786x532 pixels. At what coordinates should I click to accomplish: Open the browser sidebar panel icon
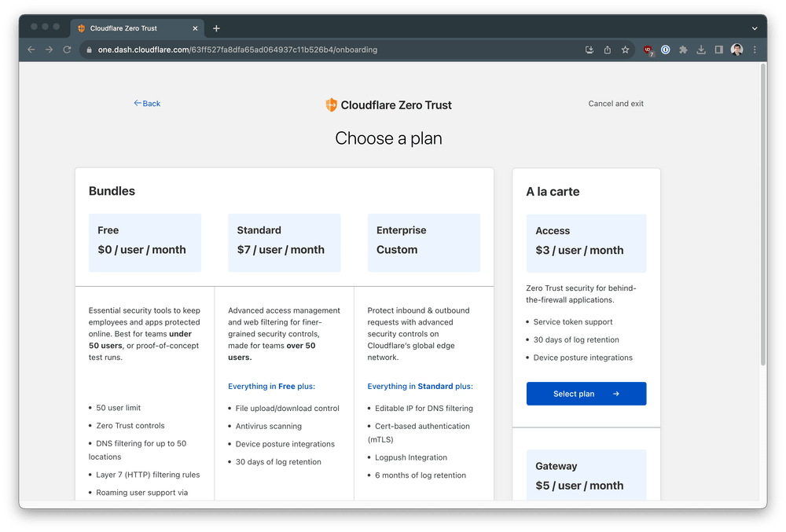pos(718,49)
